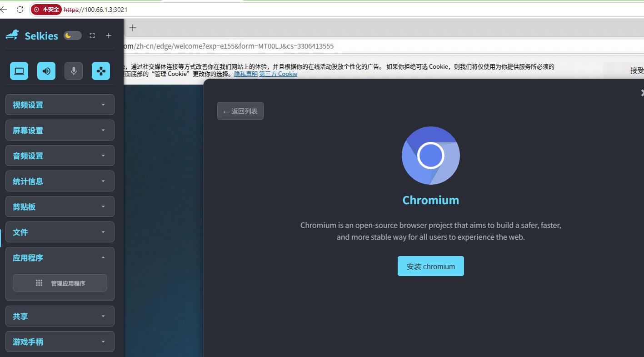The image size is (644, 357).
Task: Click 安装 chromium button
Action: coord(431,266)
